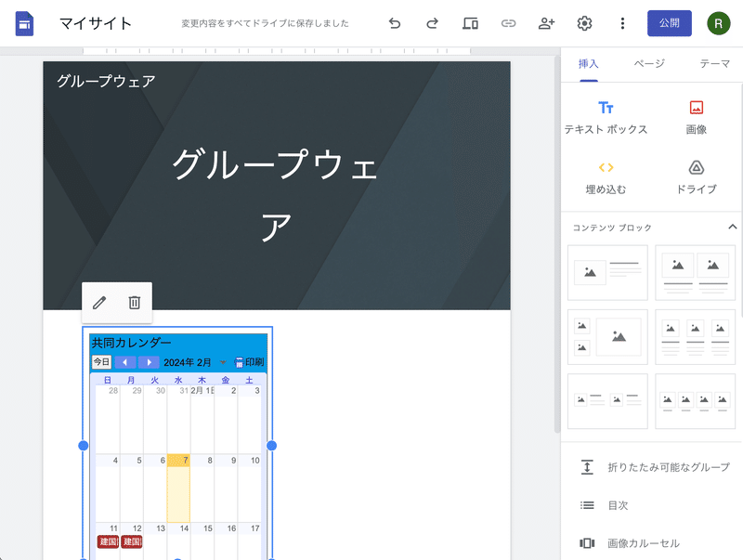Image resolution: width=743 pixels, height=560 pixels.
Task: Select calendar day 7 highlighted cell
Action: click(178, 488)
